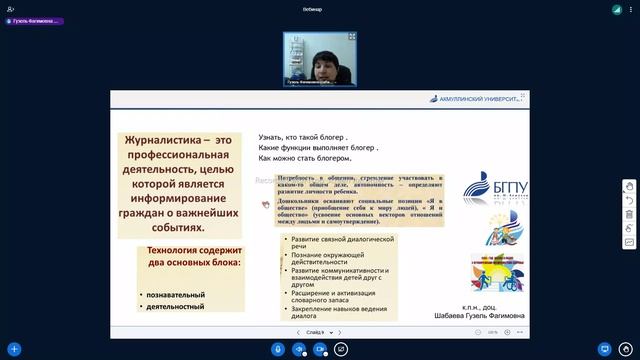This screenshot has height=360, width=640.
Task: Click the zoom percentage reset value
Action: (x=493, y=332)
